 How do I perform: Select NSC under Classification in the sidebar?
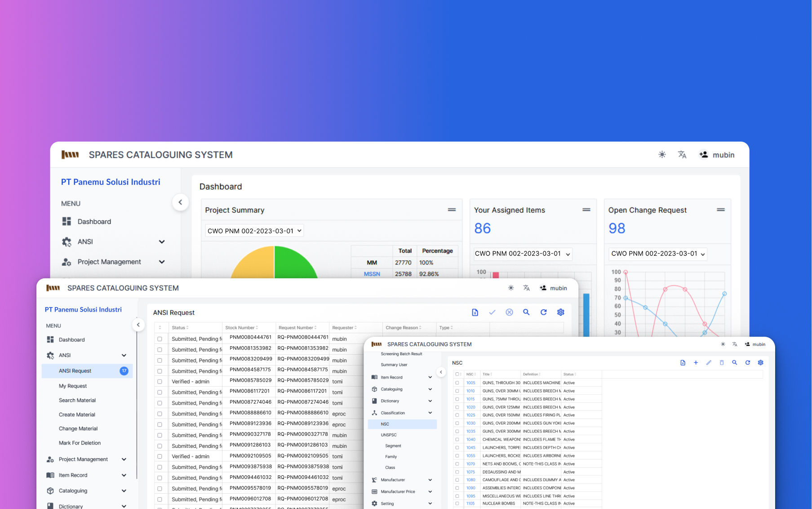point(385,424)
